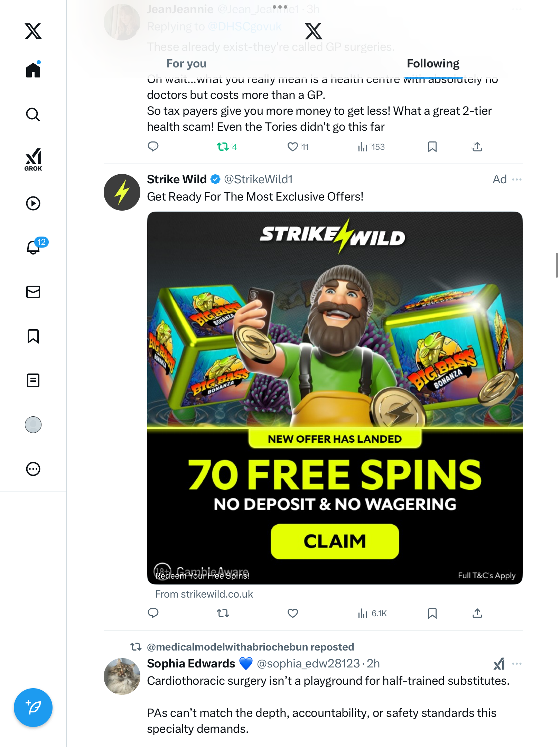The image size is (560, 747).
Task: Open the Bookmarks page in sidebar
Action: click(33, 336)
